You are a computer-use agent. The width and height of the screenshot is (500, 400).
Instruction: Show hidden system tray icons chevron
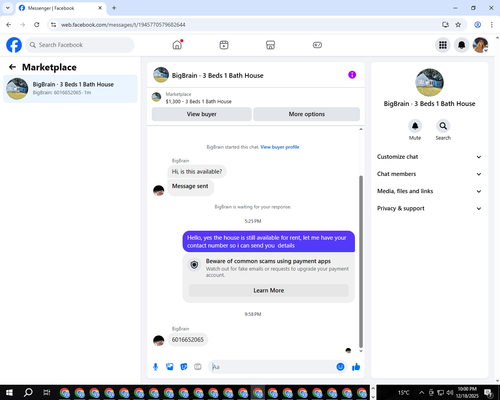421,392
